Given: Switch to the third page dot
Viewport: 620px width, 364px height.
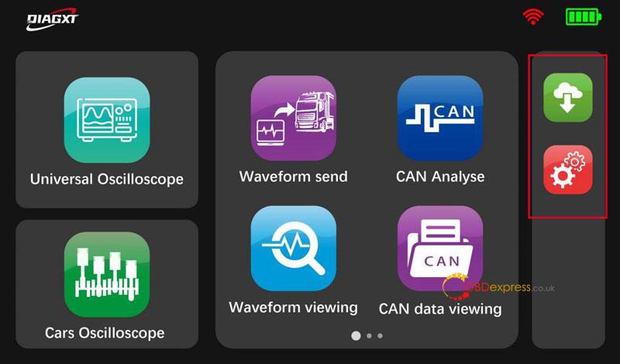Looking at the screenshot, I should [x=380, y=335].
